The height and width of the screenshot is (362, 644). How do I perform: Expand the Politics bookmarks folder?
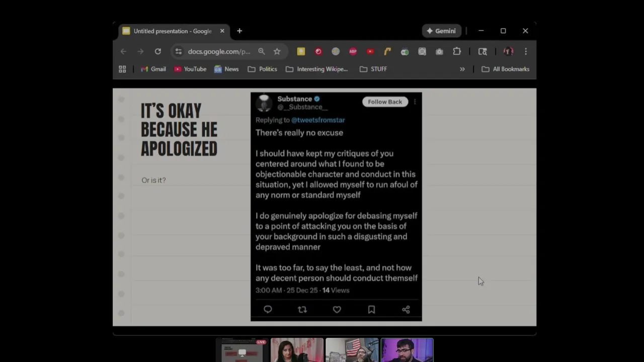click(263, 69)
